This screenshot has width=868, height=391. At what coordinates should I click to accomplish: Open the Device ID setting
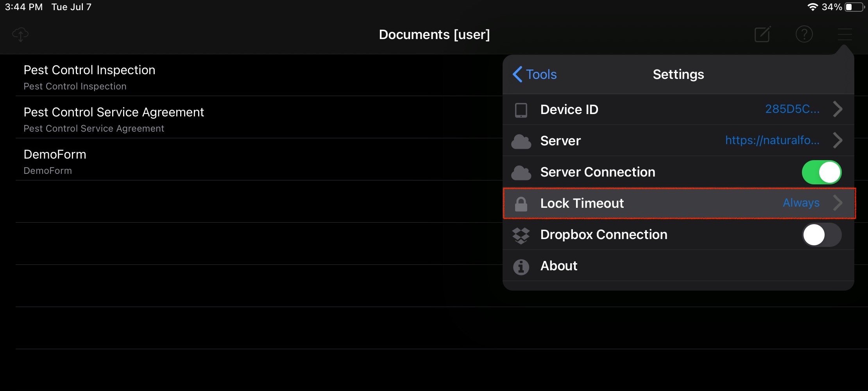tap(678, 109)
